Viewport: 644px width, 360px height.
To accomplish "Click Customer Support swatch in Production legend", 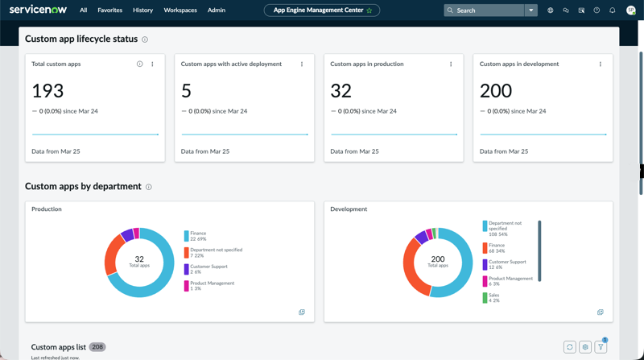I will 187,269.
